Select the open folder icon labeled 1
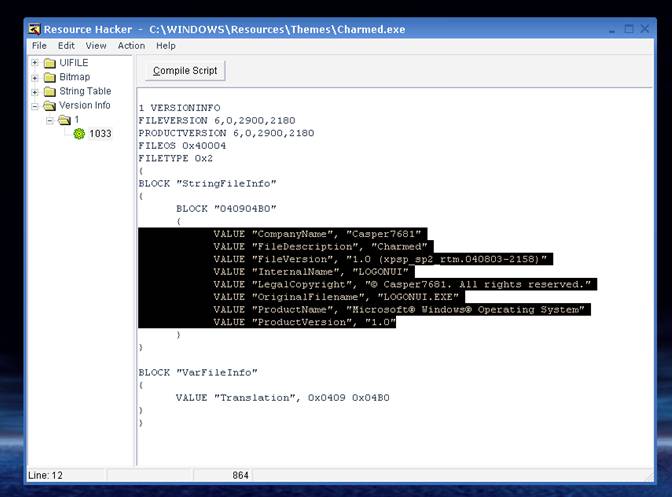 (64, 120)
